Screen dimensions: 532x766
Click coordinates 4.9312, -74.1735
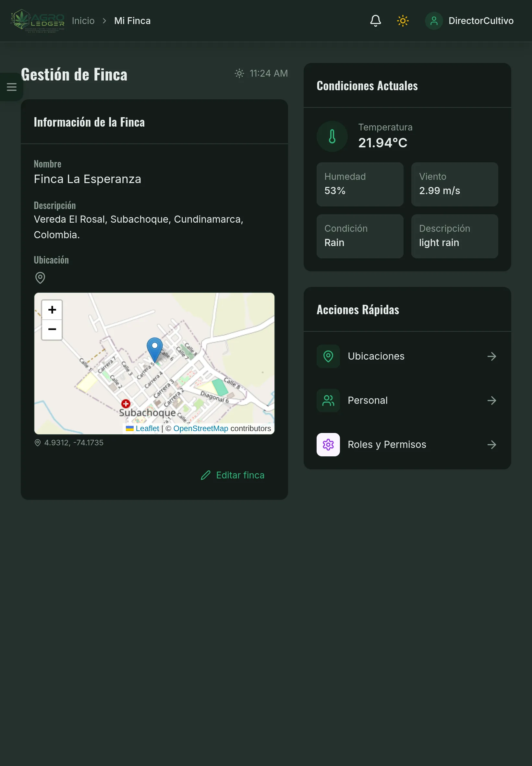pyautogui.click(x=74, y=443)
